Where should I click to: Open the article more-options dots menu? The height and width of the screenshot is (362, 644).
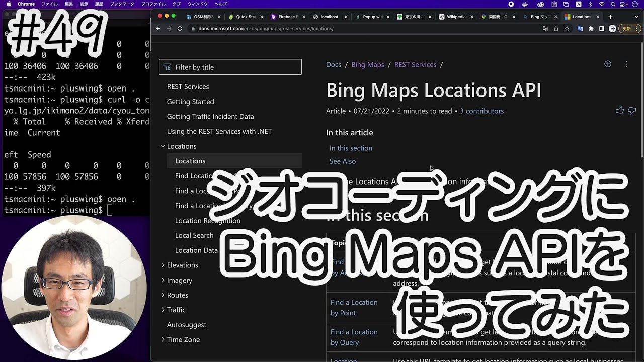626,64
